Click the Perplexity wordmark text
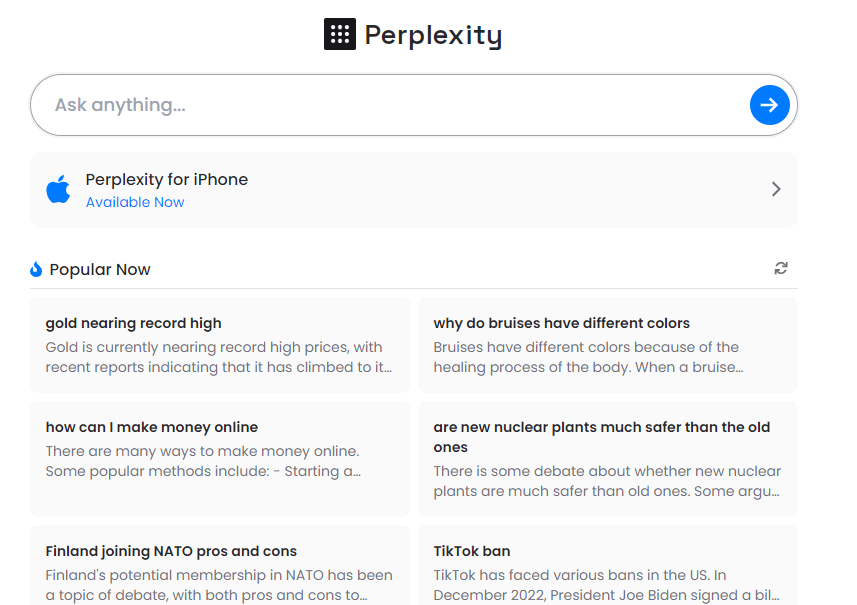 [433, 35]
